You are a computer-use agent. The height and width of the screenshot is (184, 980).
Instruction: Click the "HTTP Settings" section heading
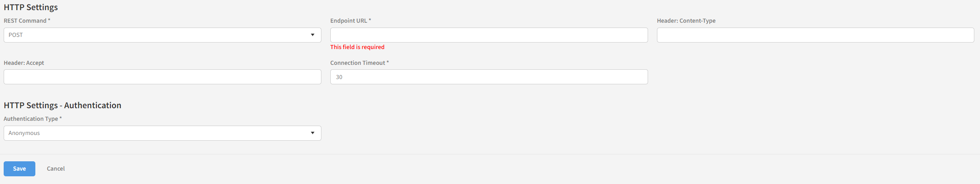[31, 7]
